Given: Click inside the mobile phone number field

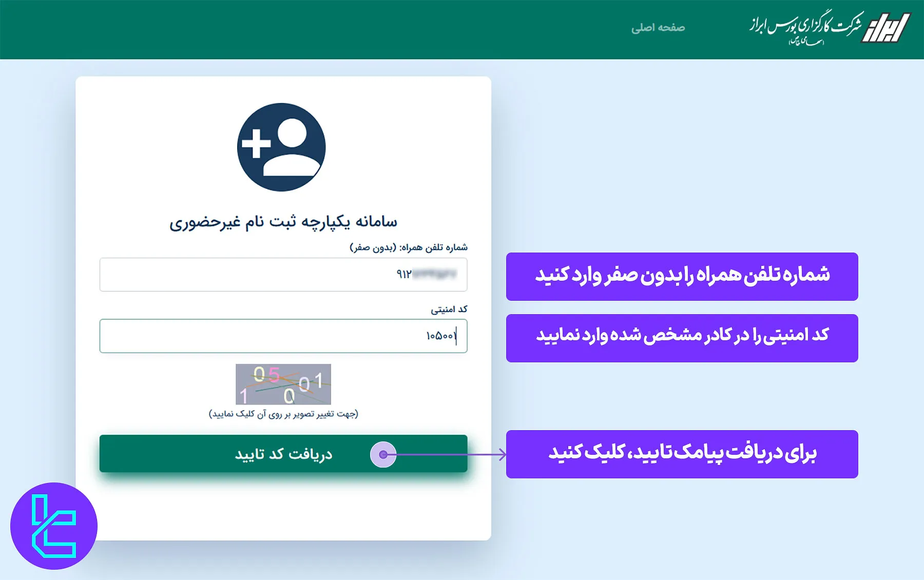Looking at the screenshot, I should [x=283, y=275].
